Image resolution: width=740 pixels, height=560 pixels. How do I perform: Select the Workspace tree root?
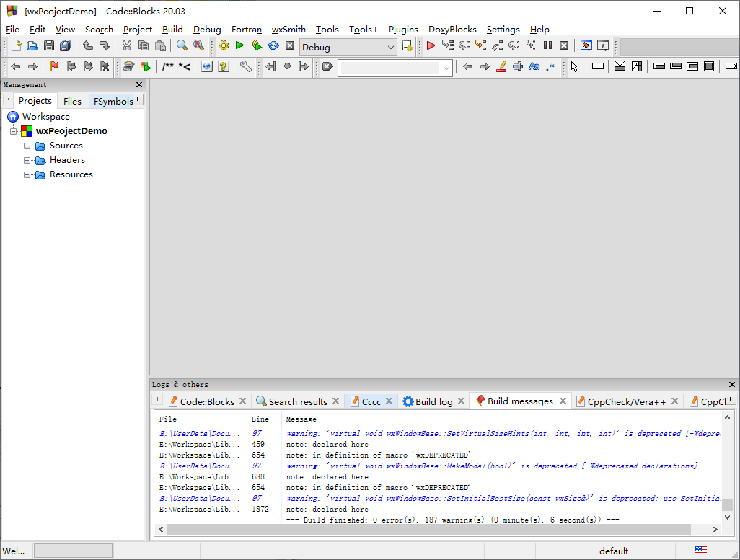pos(45,117)
